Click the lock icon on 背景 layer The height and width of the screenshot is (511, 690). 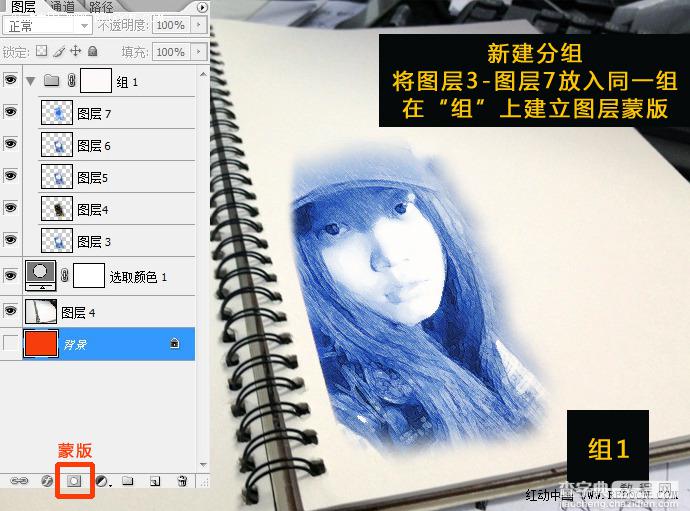tap(175, 343)
